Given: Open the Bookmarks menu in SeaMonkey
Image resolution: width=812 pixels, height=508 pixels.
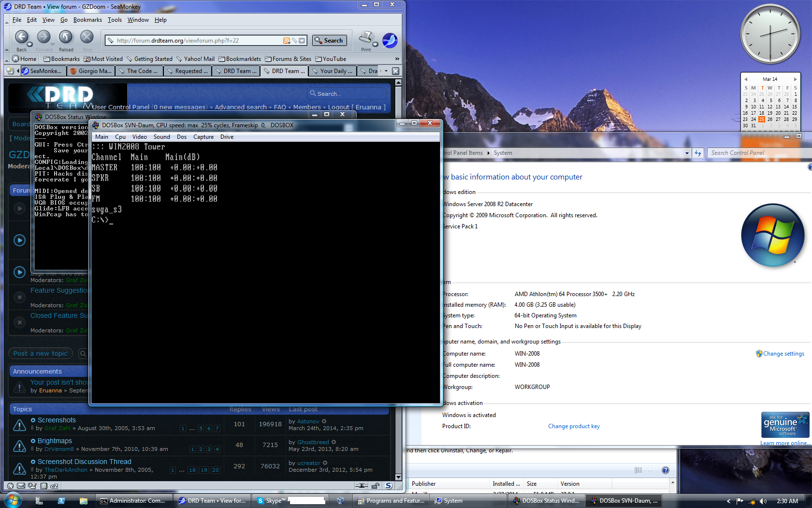Looking at the screenshot, I should coord(87,20).
